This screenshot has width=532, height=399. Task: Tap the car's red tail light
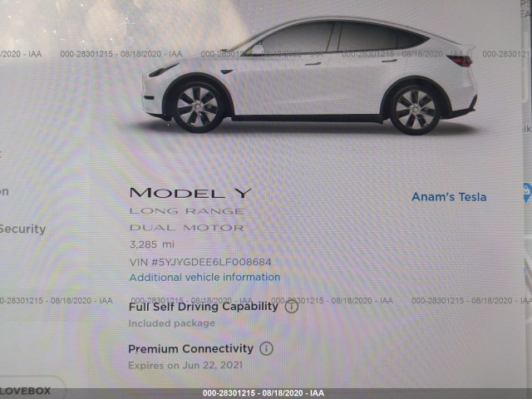[x=460, y=61]
